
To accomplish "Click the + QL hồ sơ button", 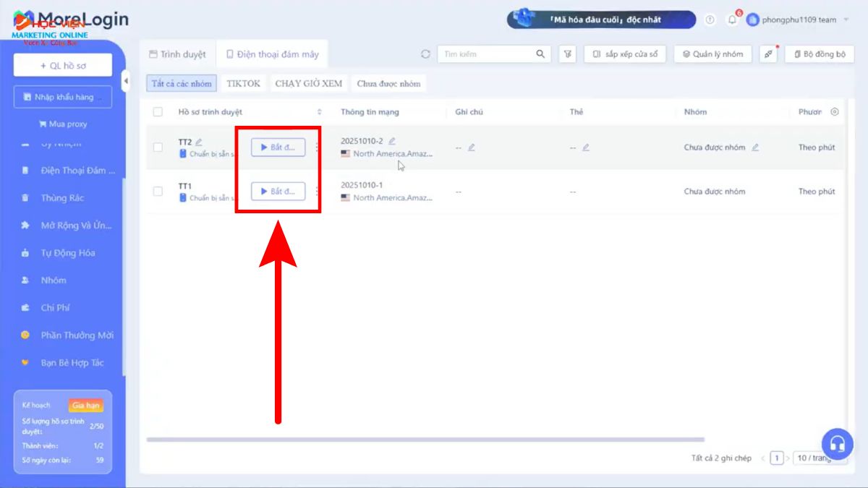I will coord(63,66).
